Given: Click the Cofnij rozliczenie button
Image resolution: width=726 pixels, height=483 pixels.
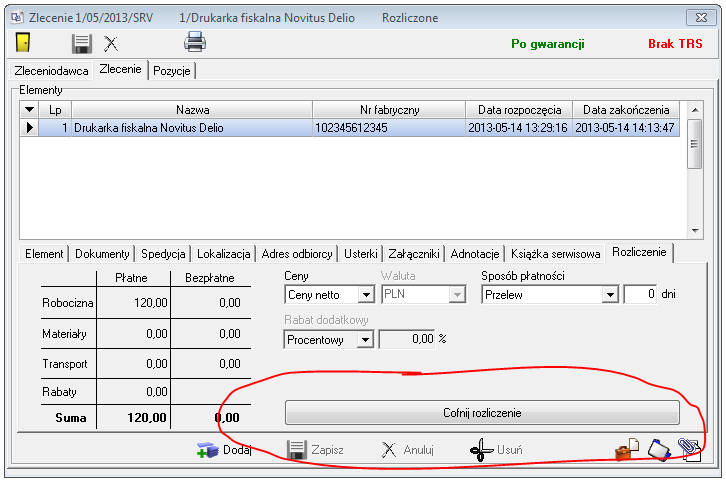Looking at the screenshot, I should [x=482, y=413].
